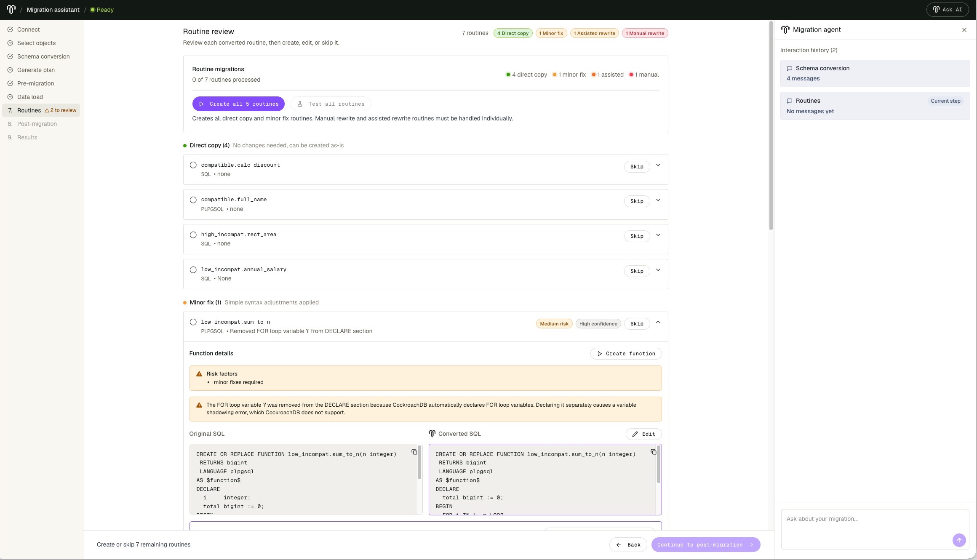
Task: Skip low_incompat.annual_salary routine
Action: [637, 271]
